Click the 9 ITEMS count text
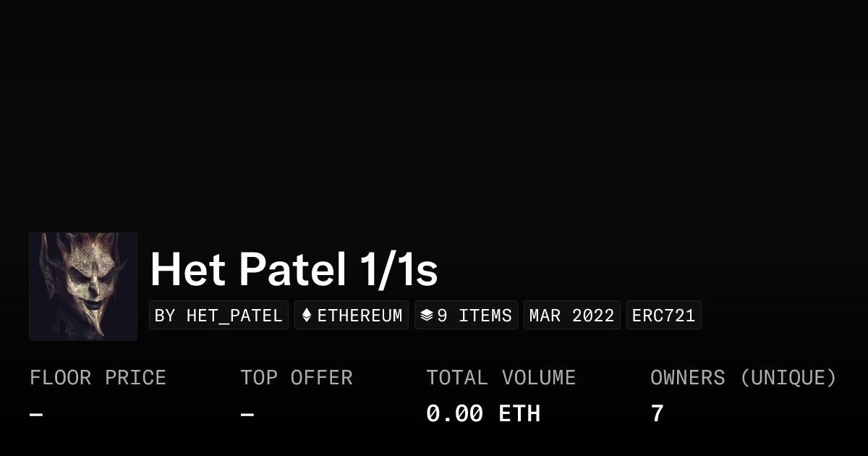 [x=475, y=316]
